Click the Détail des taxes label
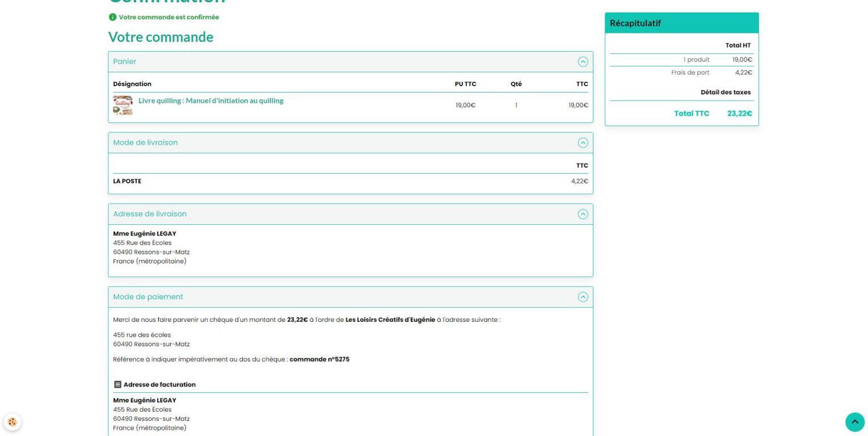Screen dimensions: 868x436 tap(726, 92)
